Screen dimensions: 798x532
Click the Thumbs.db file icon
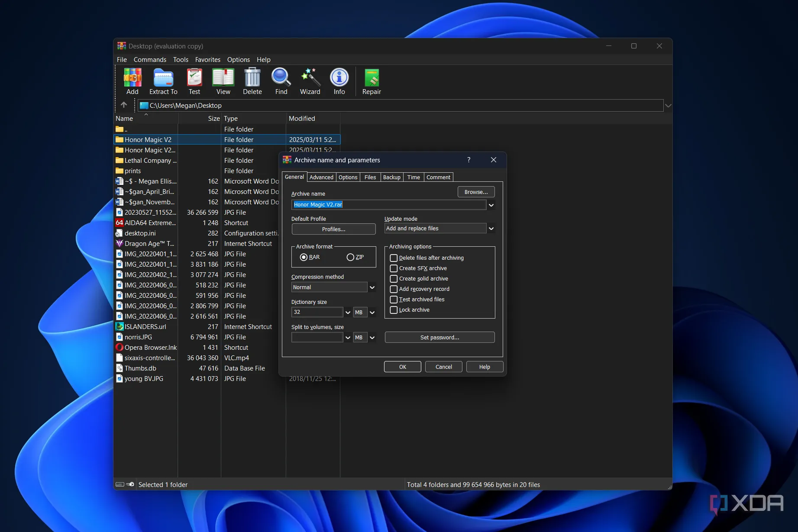tap(120, 368)
